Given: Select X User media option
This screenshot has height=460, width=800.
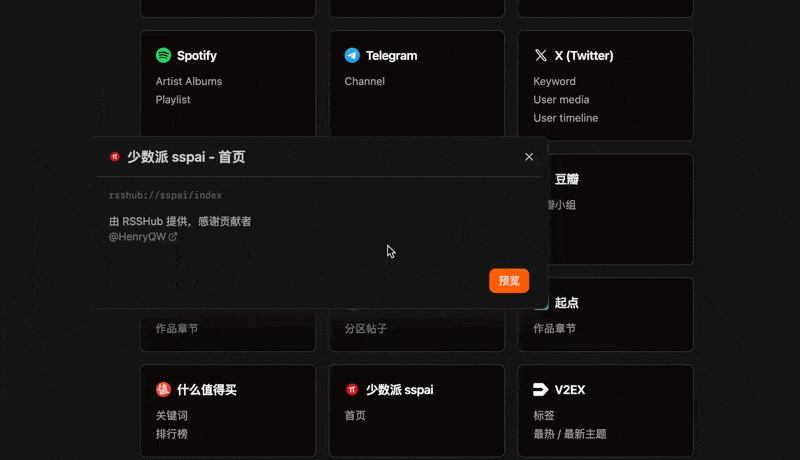Looking at the screenshot, I should click(x=562, y=100).
